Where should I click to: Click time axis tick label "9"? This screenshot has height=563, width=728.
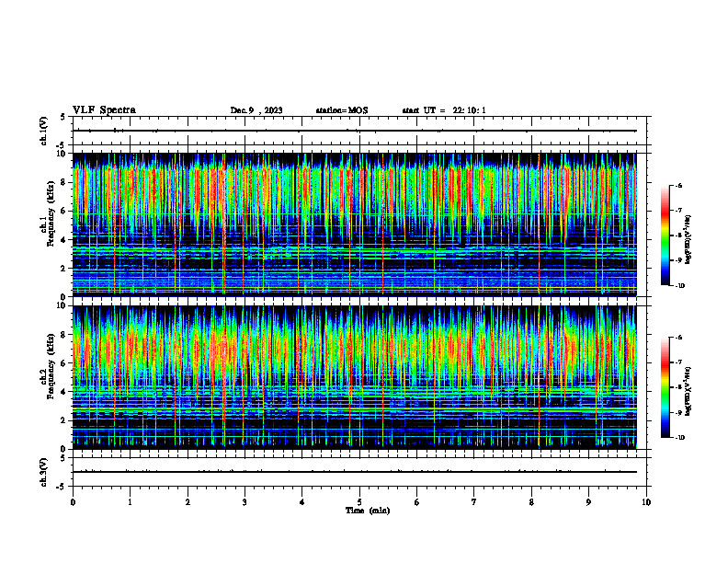coord(588,502)
